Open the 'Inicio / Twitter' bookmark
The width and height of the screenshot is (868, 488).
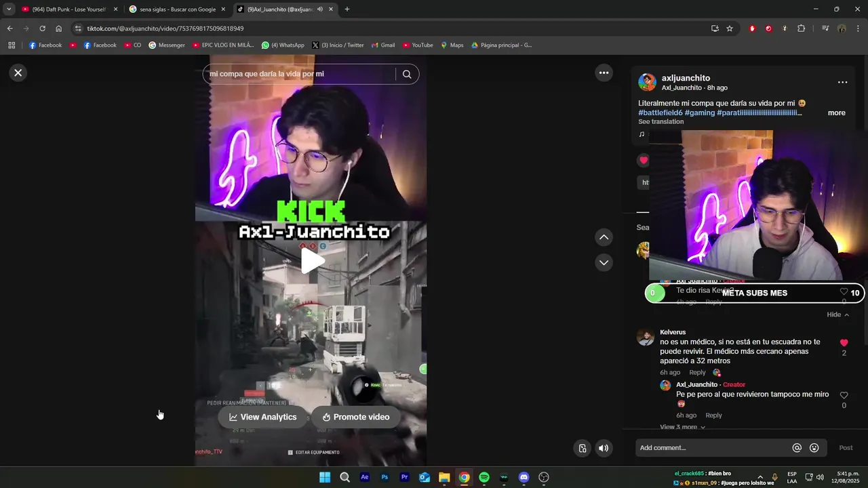(x=338, y=45)
